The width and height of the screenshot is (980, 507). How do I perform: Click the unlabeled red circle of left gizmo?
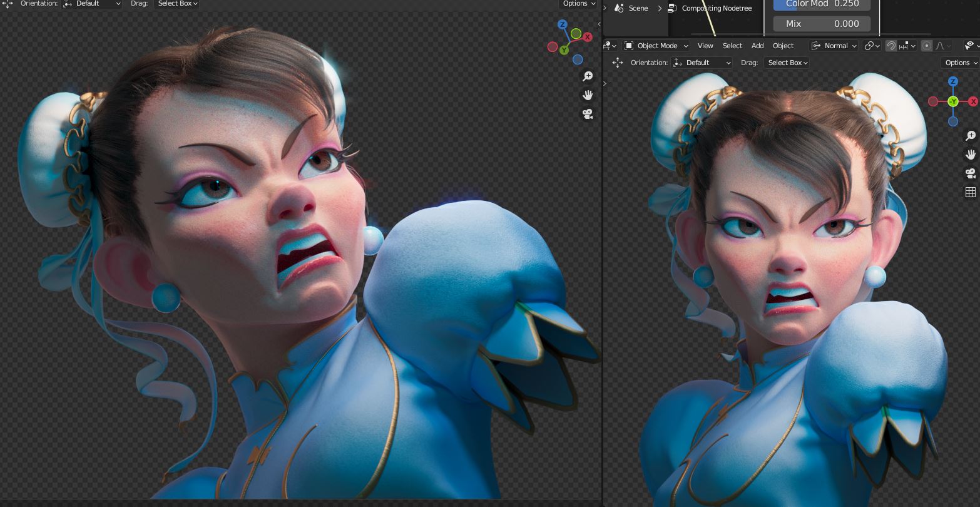553,47
